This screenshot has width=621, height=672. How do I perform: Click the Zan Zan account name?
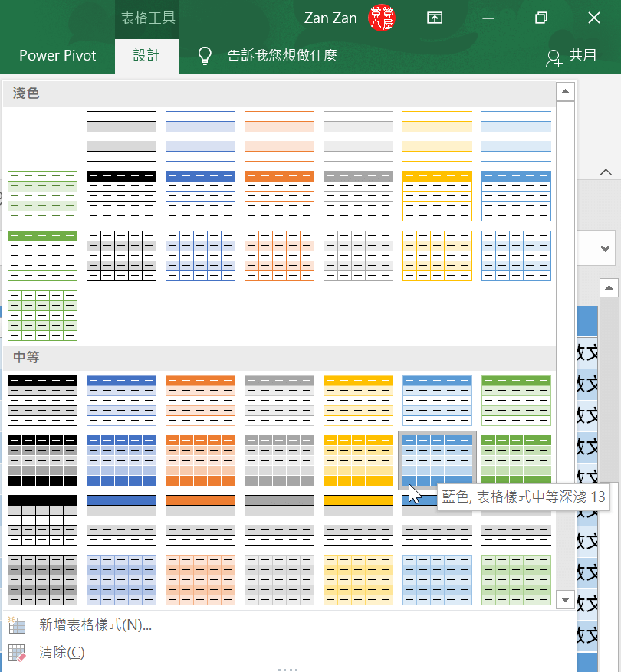pyautogui.click(x=330, y=18)
